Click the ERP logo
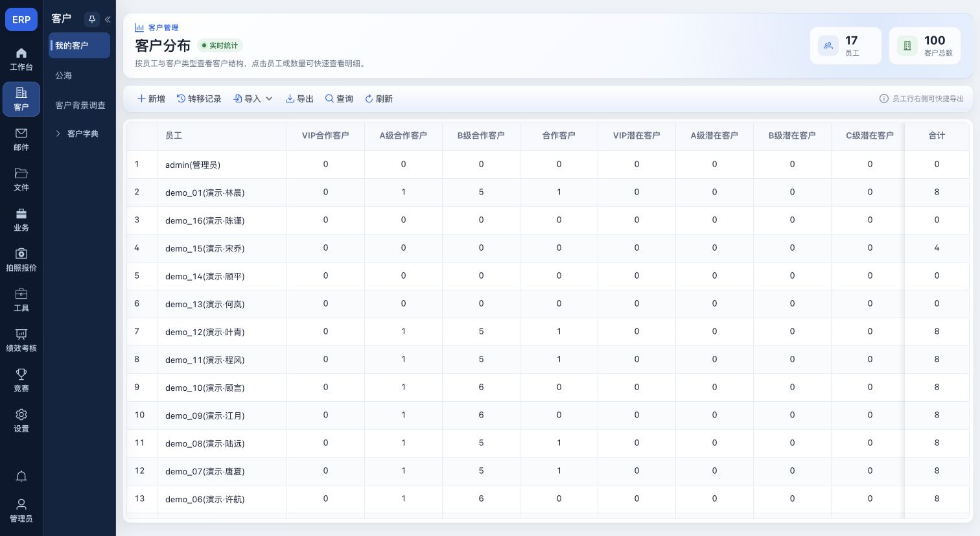The width and height of the screenshot is (980, 536). click(x=21, y=19)
